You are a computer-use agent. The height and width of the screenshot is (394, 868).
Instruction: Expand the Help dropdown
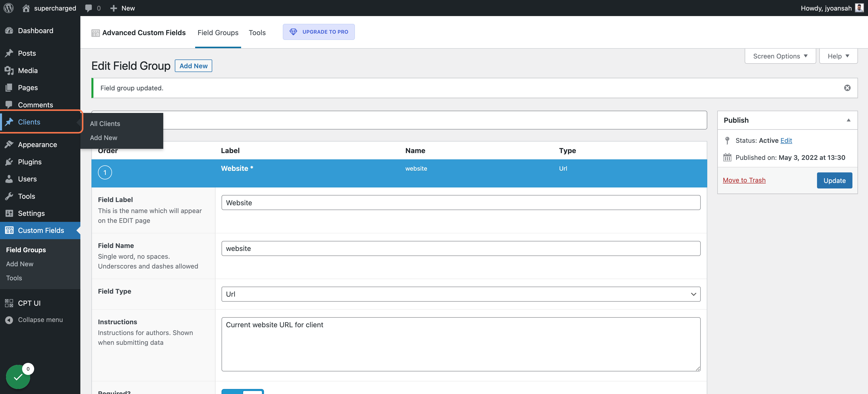coord(838,56)
